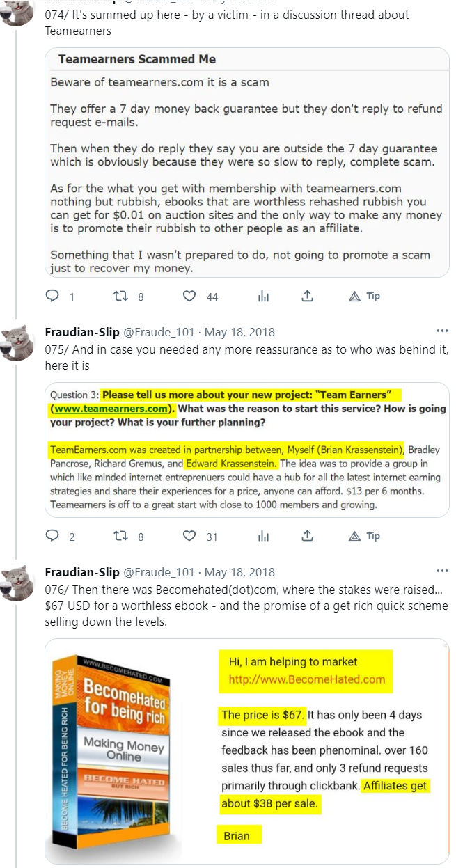Reply to the tweet numbered 075
456x868 pixels.
click(x=53, y=536)
